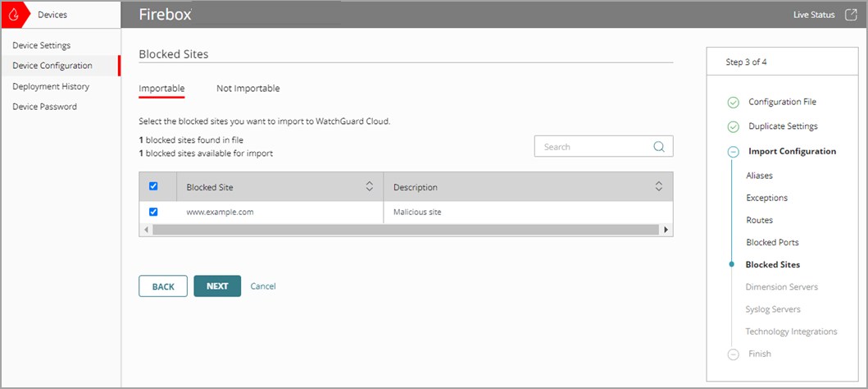The width and height of the screenshot is (868, 389).
Task: Select the Blocked Ports step in wizard
Action: (772, 242)
